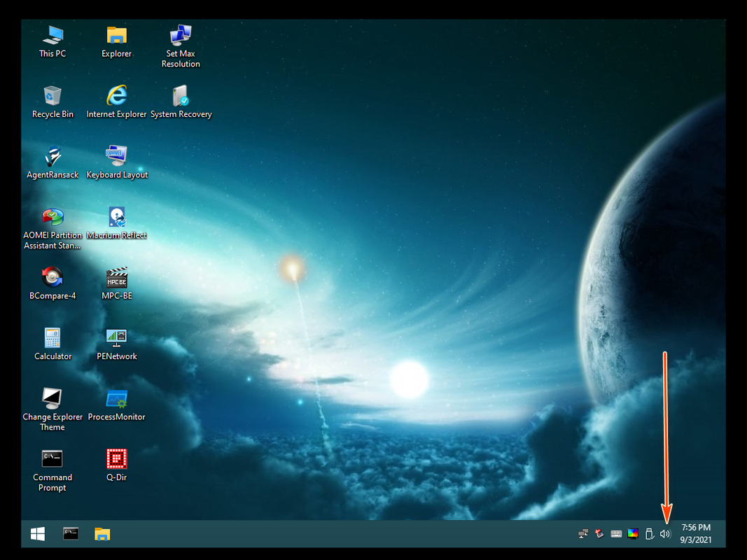747x560 pixels.
Task: Click the network computers tray icon
Action: (583, 534)
